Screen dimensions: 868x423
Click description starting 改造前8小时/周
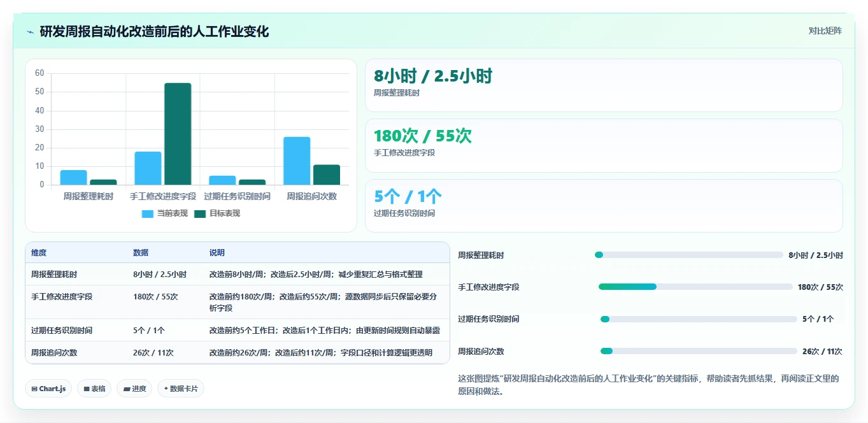click(x=316, y=275)
